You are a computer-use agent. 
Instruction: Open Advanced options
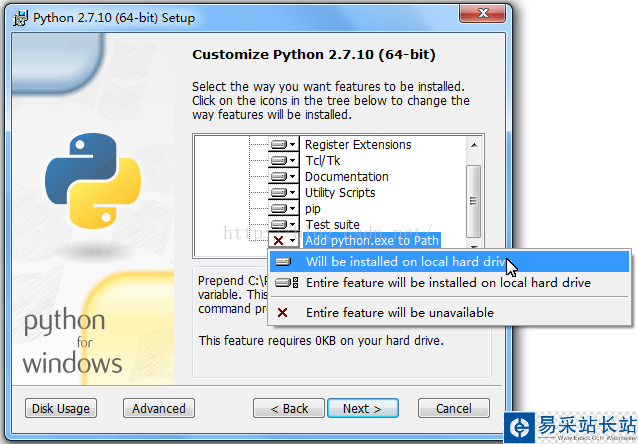159,408
